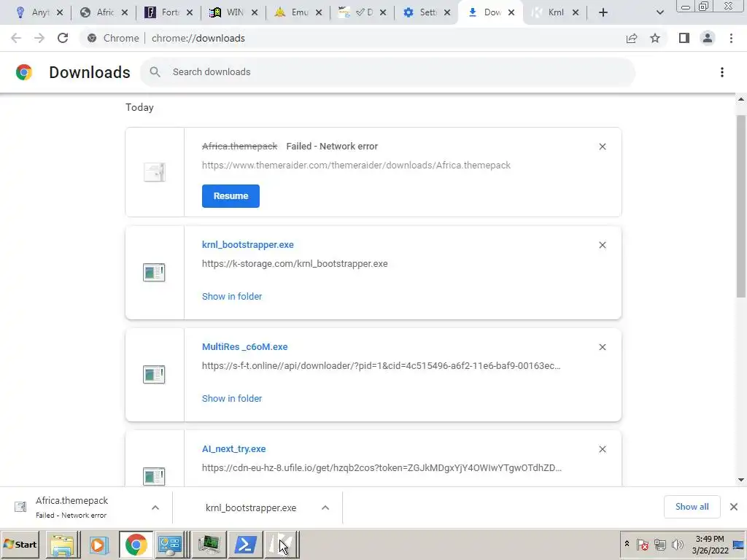Open Chrome's main three-dot menu
The height and width of the screenshot is (560, 747).
click(731, 38)
